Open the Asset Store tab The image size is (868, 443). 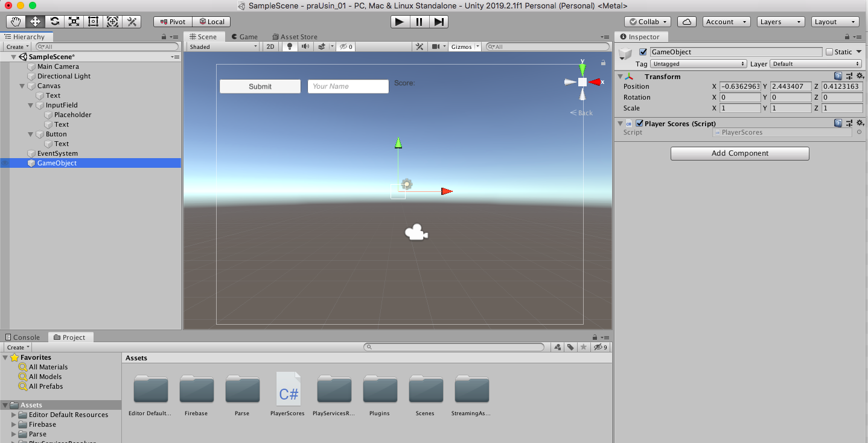tap(295, 37)
